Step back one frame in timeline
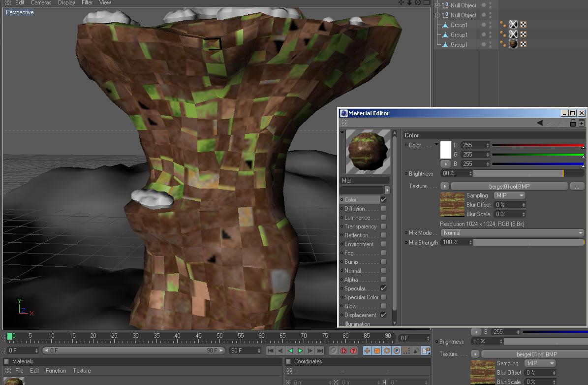This screenshot has height=385, width=588. 280,351
